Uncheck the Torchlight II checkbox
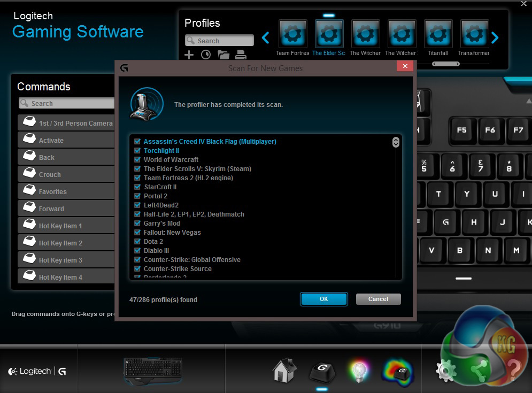Image resolution: width=532 pixels, height=393 pixels. [137, 151]
